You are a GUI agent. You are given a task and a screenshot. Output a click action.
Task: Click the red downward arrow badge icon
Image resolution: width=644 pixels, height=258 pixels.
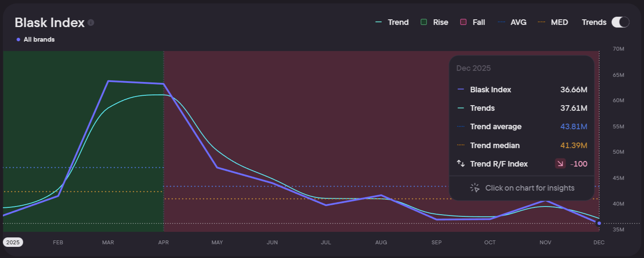pyautogui.click(x=560, y=164)
